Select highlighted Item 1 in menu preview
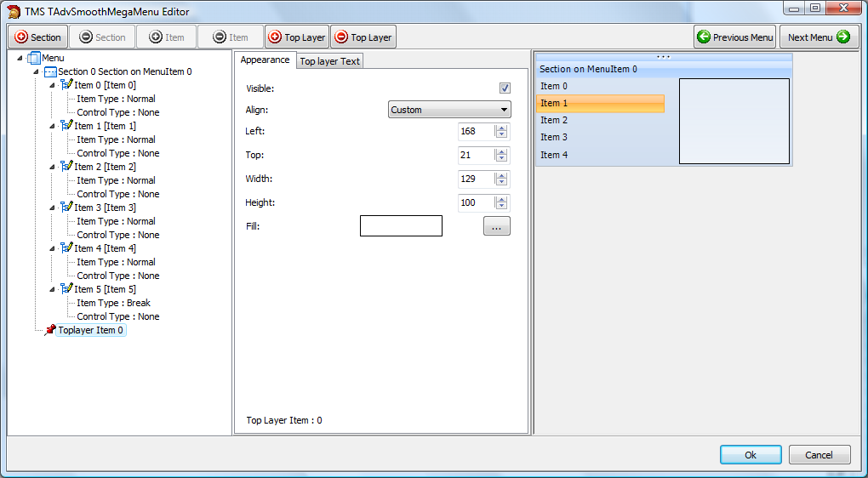Image resolution: width=868 pixels, height=478 pixels. click(x=600, y=104)
